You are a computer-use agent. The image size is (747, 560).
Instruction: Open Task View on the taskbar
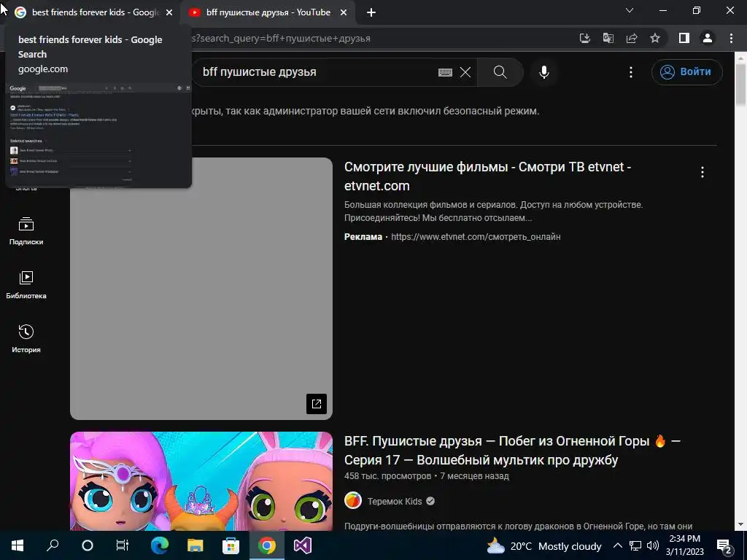click(x=123, y=545)
